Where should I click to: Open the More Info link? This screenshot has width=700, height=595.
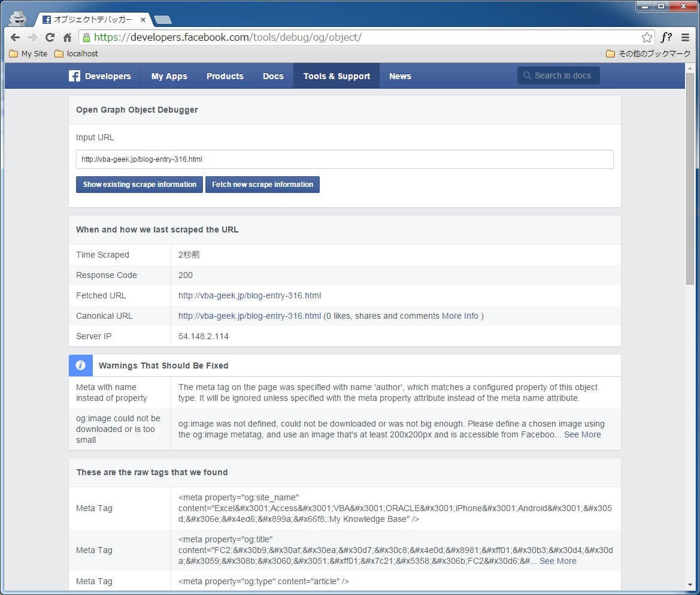[460, 316]
